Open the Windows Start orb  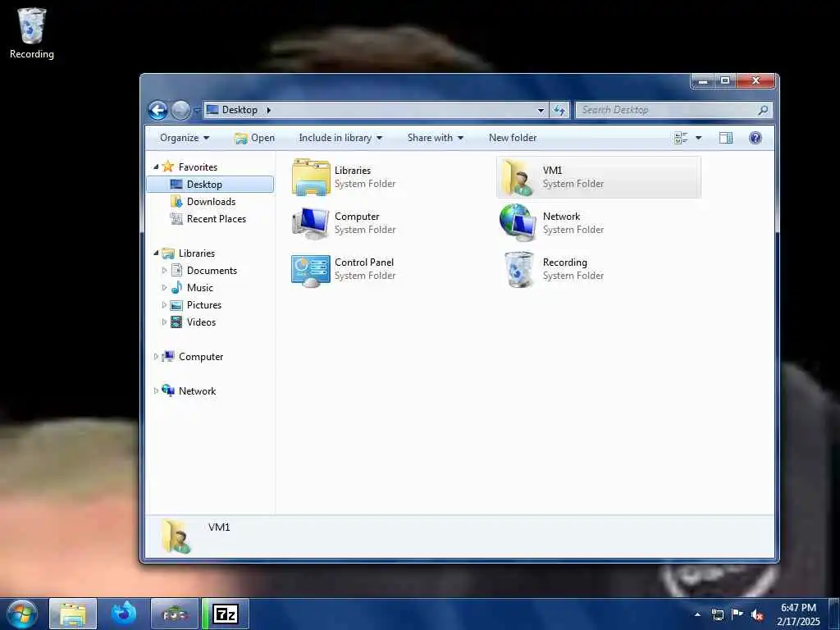pyautogui.click(x=22, y=614)
